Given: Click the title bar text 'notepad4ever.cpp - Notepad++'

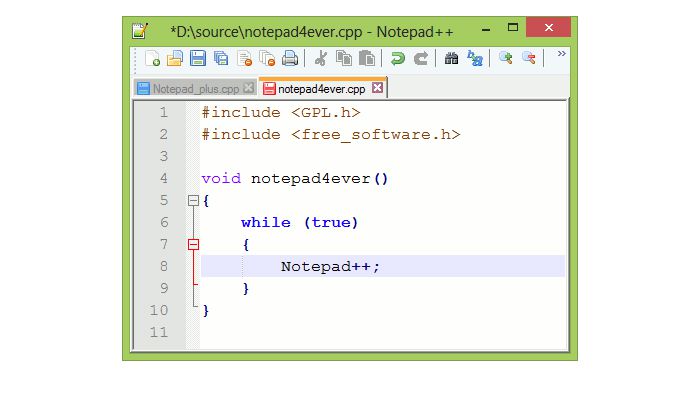Looking at the screenshot, I should 349,32.
